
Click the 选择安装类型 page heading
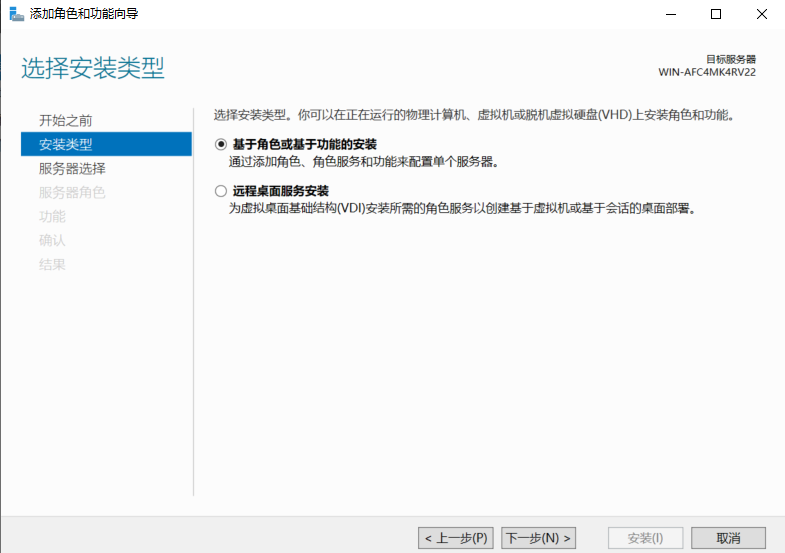click(x=93, y=69)
